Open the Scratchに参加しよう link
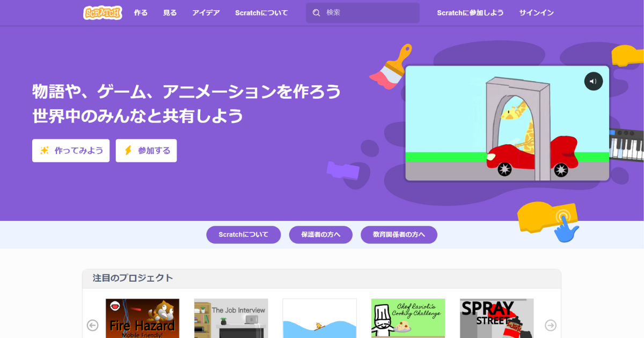The width and height of the screenshot is (644, 338). point(470,13)
